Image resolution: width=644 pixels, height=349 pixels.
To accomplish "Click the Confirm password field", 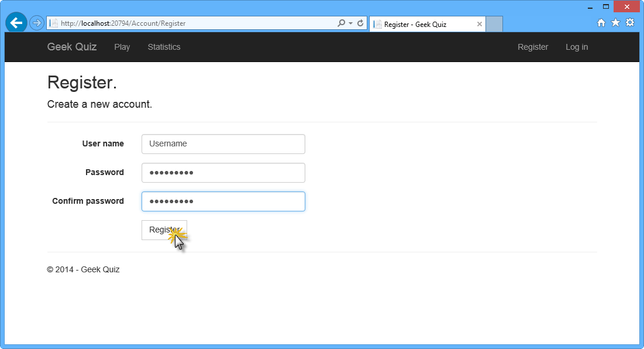I will coord(223,201).
